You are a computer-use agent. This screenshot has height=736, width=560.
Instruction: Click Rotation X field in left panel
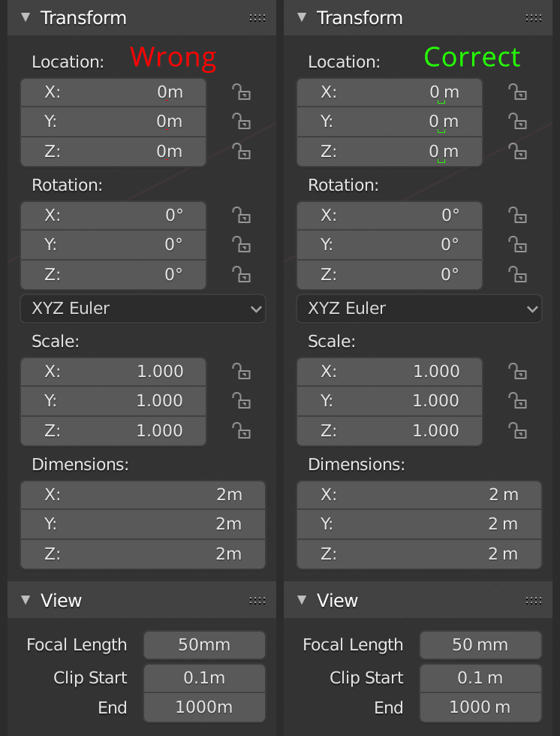point(113,216)
